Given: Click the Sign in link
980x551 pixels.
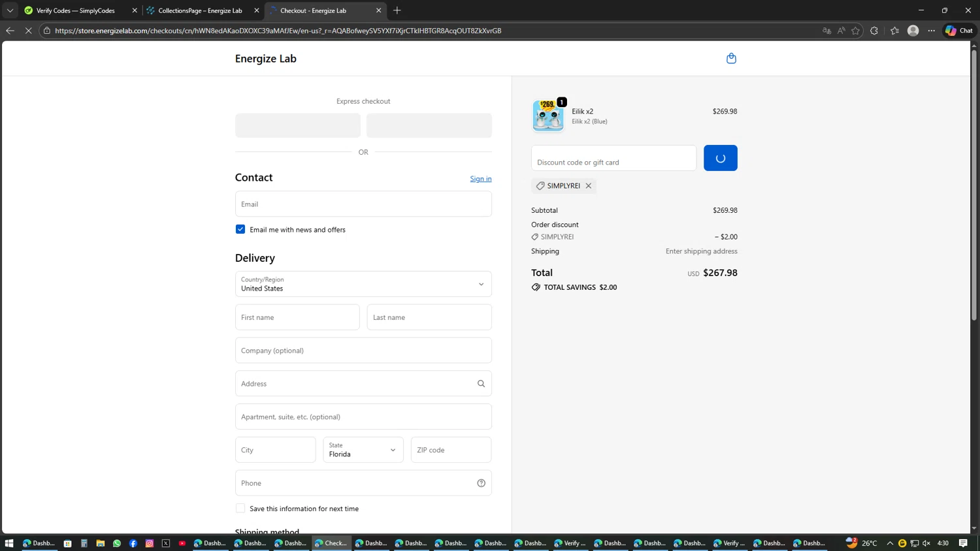Looking at the screenshot, I should tap(480, 179).
